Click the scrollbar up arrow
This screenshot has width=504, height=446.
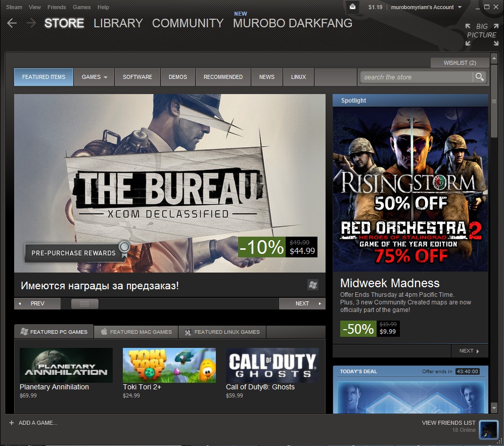tap(494, 58)
